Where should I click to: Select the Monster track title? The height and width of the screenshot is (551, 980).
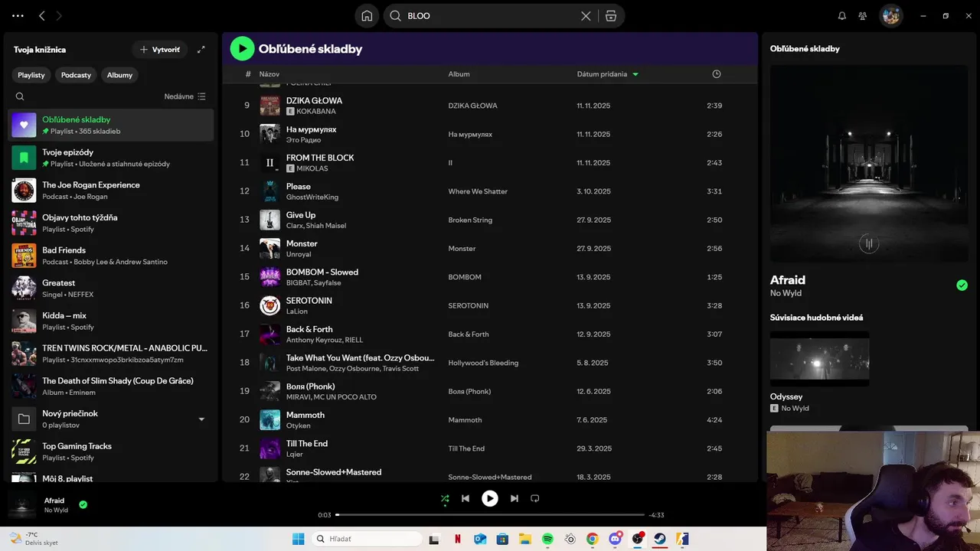(x=302, y=243)
